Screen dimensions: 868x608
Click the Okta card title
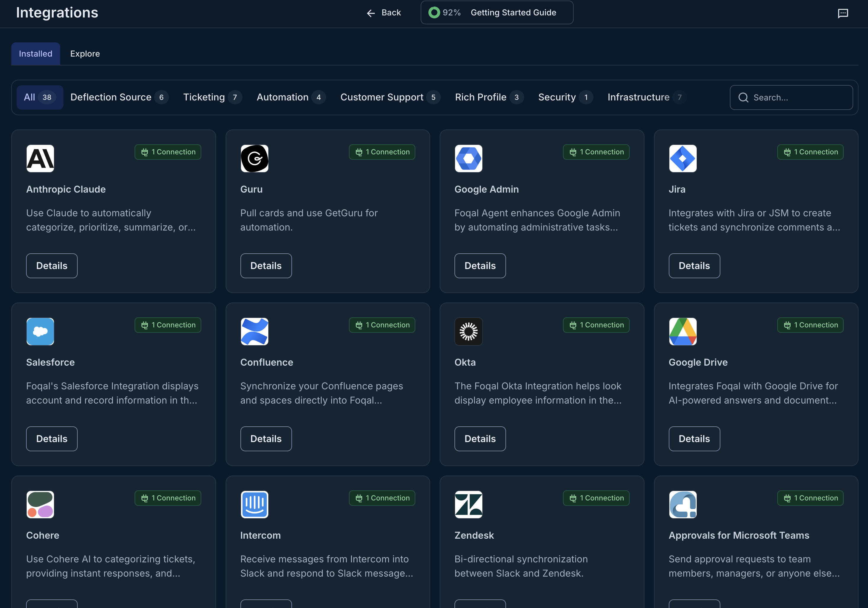click(x=465, y=362)
